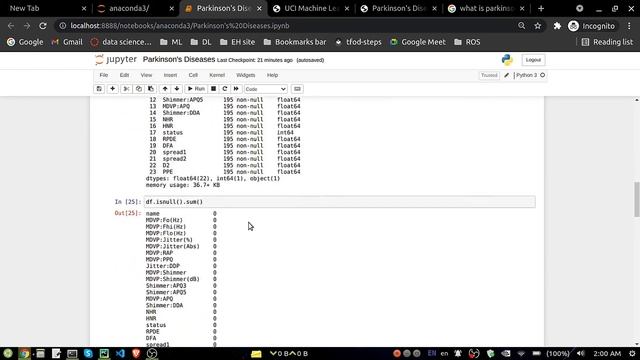
Task: Open the Cell menu
Action: point(193,75)
